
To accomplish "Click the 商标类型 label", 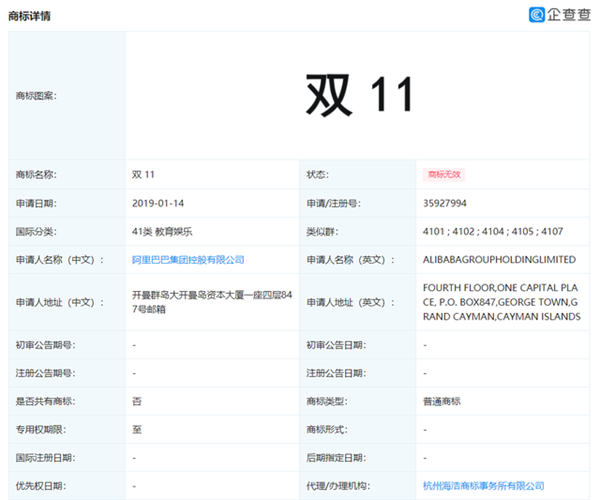I will [327, 401].
